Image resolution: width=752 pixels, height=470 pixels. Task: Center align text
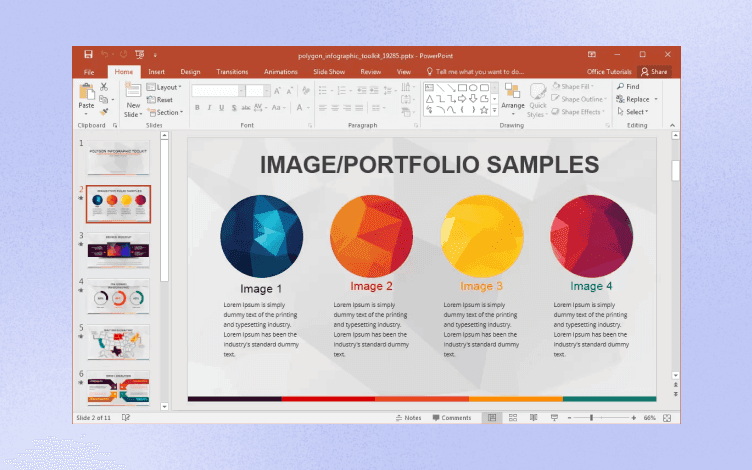tap(335, 108)
